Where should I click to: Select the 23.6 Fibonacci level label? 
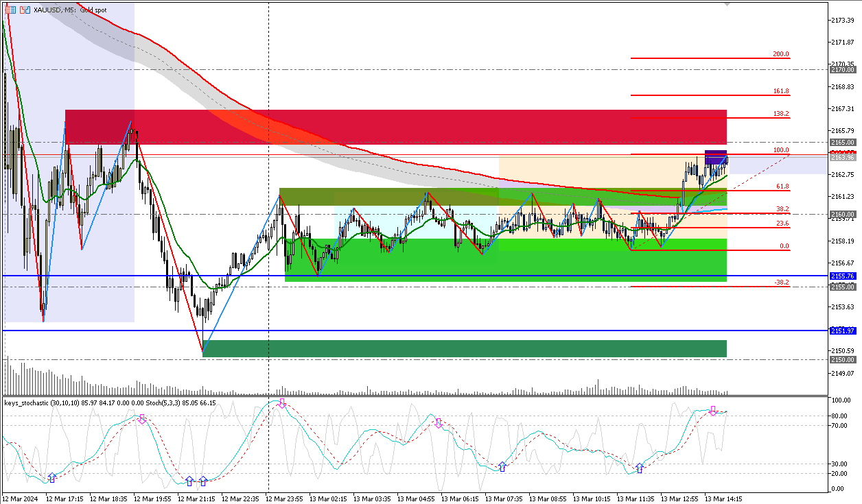pos(782,224)
